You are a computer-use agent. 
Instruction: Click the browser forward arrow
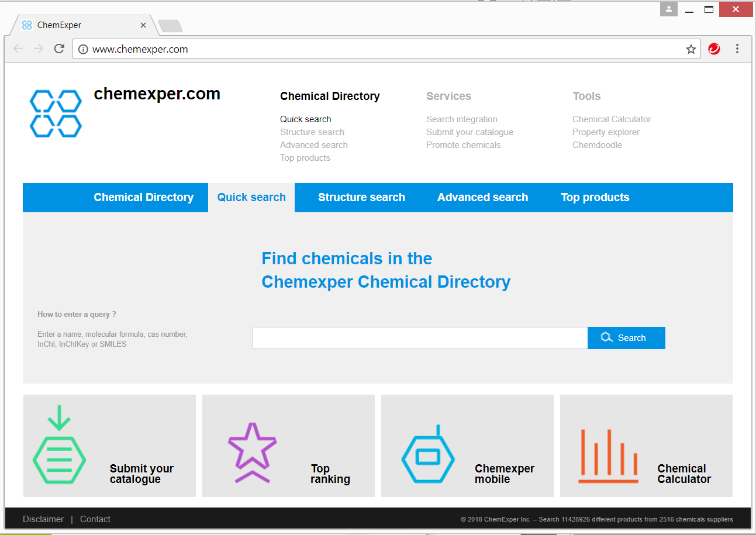point(39,49)
